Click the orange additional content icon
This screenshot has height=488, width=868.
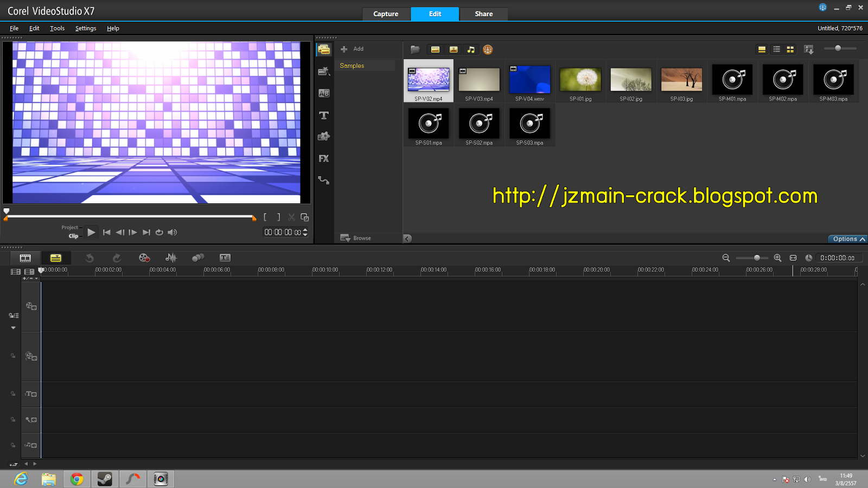[x=488, y=49]
